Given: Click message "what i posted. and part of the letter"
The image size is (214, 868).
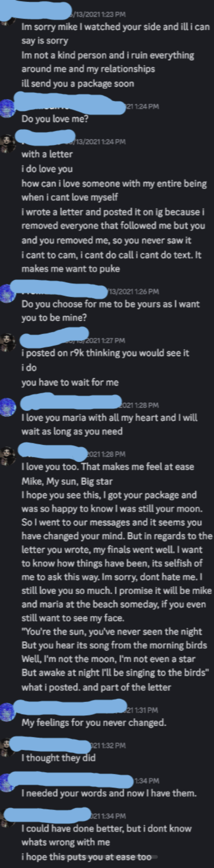Looking at the screenshot, I should (x=96, y=687).
